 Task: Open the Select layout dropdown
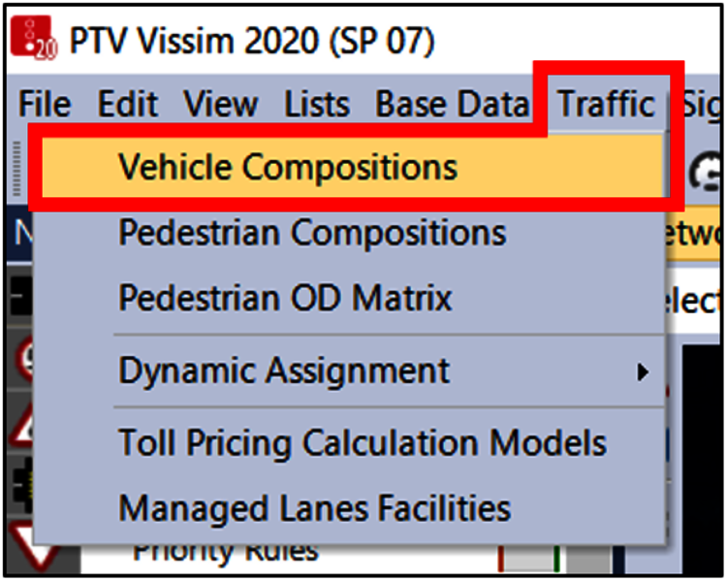[698, 302]
